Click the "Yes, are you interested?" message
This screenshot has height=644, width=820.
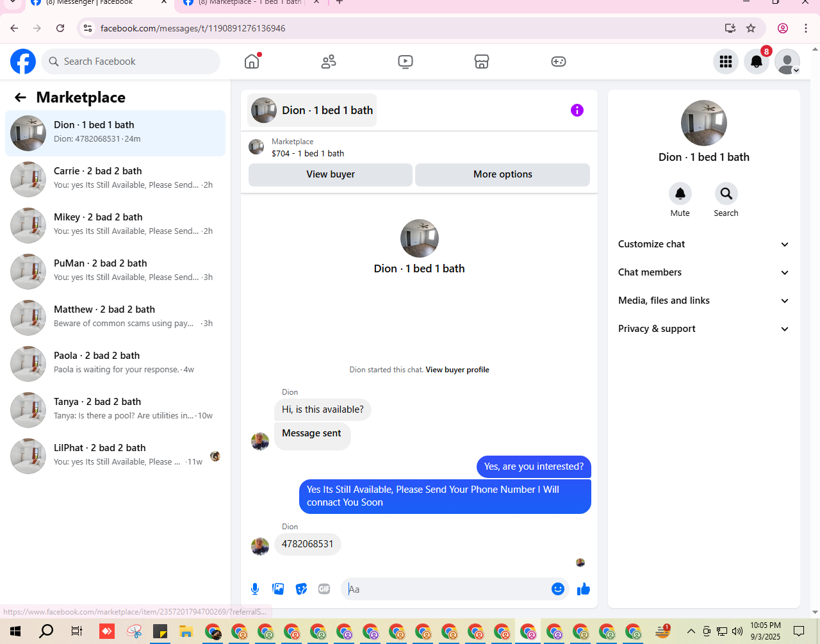(534, 466)
